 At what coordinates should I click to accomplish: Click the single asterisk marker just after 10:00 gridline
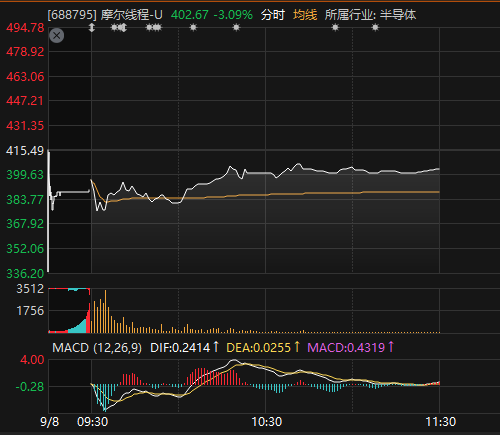(x=193, y=28)
